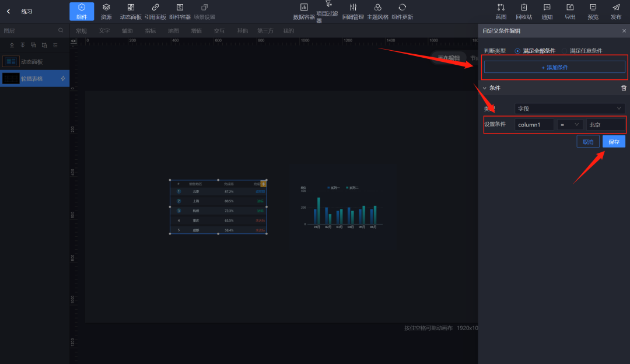
Task: Select the 组件 toolbar icon
Action: [x=82, y=11]
